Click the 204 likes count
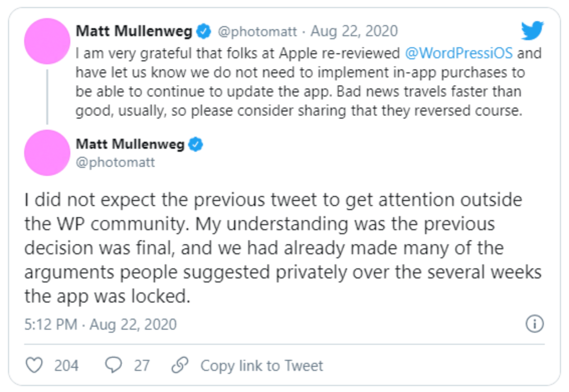The height and width of the screenshot is (392, 569). [x=66, y=365]
